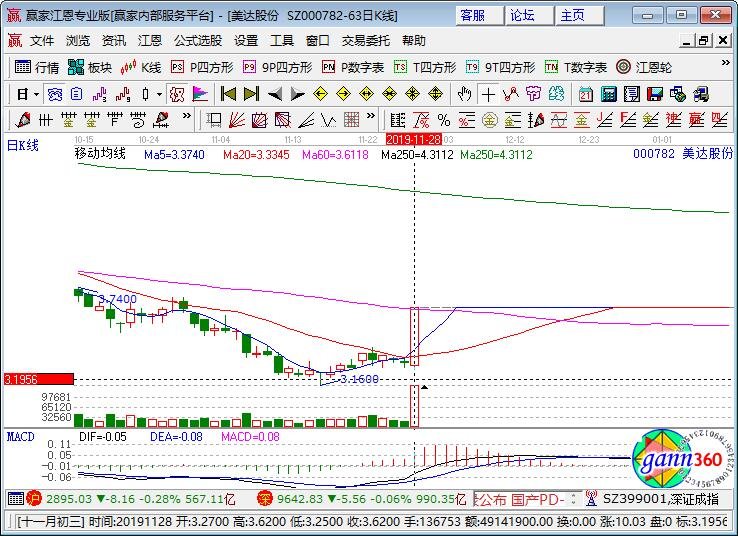This screenshot has width=738, height=536.
Task: Open the 江恩 menu
Action: click(150, 41)
